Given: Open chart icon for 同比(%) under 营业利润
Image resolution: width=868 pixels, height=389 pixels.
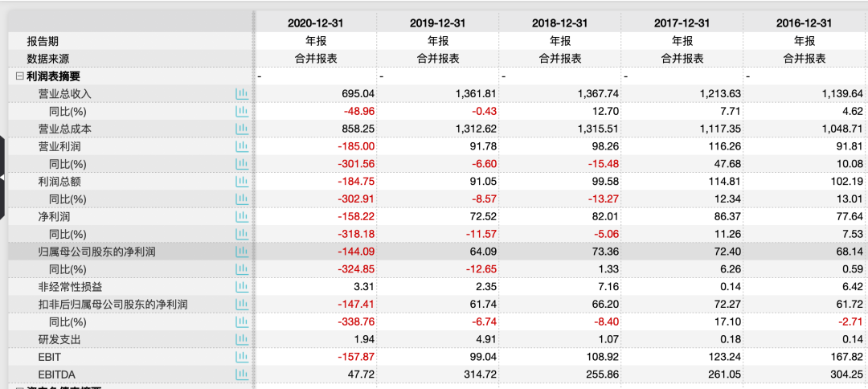Looking at the screenshot, I should click(x=241, y=164).
